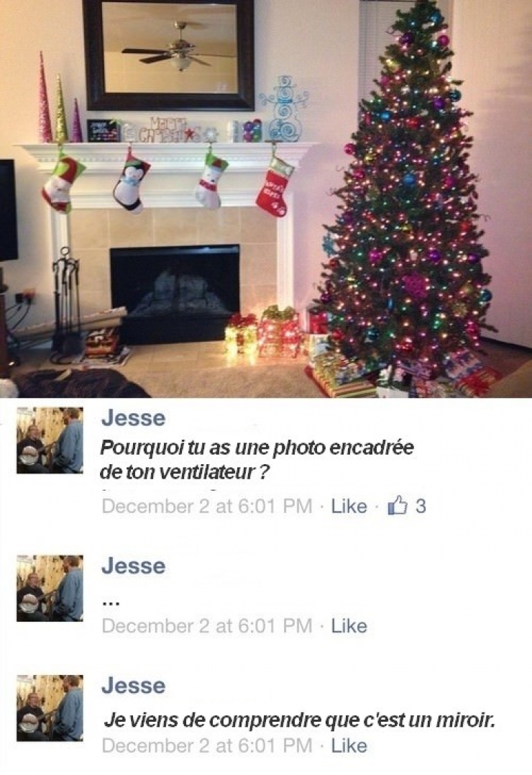
Task: Like Jesse's '...' comment
Action: click(349, 626)
